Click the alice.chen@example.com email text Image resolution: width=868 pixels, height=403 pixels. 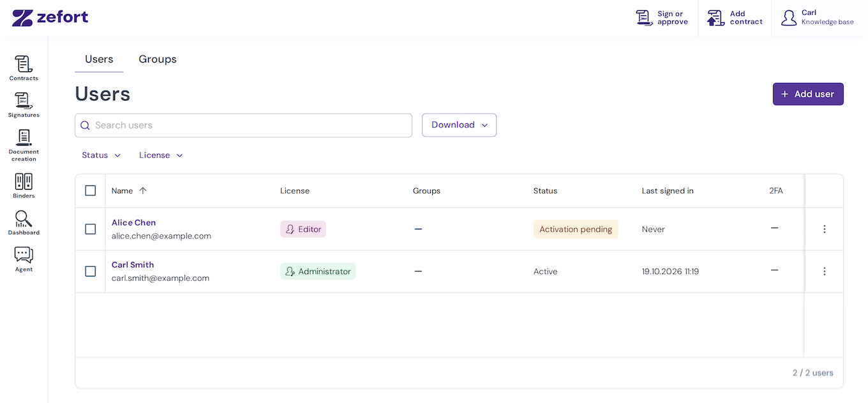(x=161, y=236)
